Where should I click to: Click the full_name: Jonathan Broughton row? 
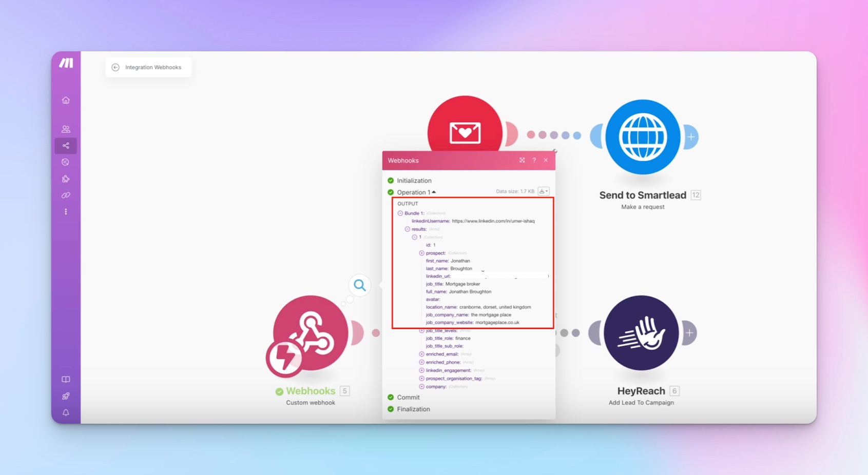458,291
